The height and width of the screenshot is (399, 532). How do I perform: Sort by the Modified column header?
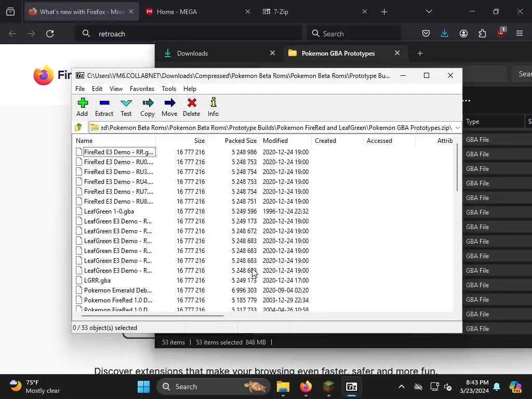pos(285,140)
